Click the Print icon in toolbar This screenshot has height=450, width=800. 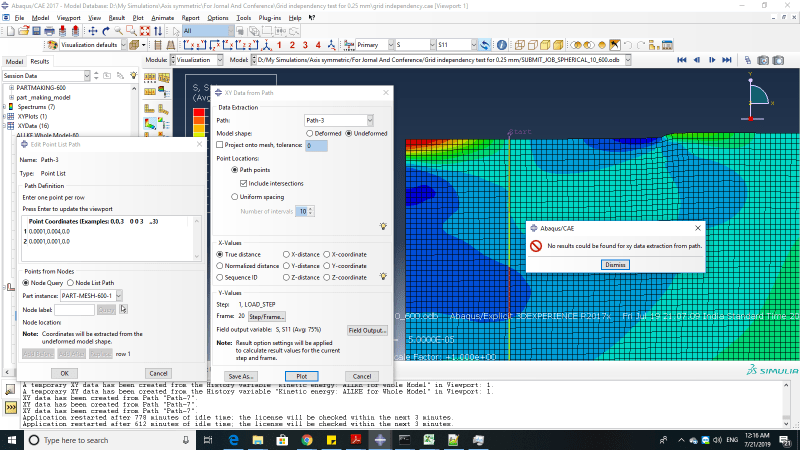(49, 31)
